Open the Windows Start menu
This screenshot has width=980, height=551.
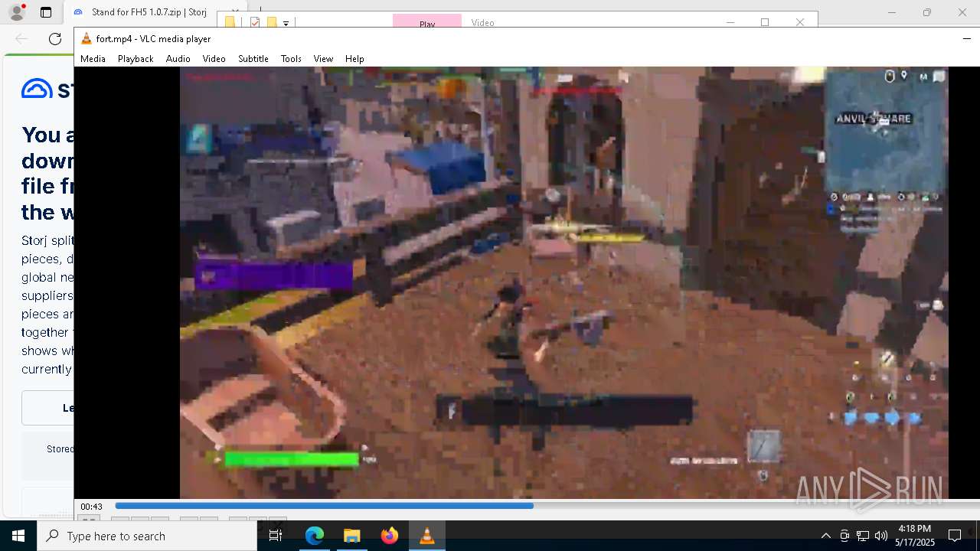[x=18, y=536]
